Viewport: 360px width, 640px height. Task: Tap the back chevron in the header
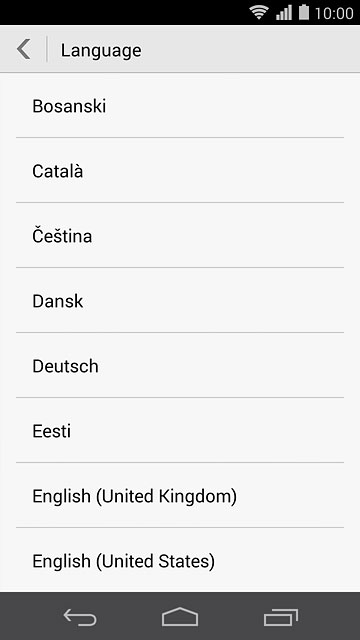24,50
